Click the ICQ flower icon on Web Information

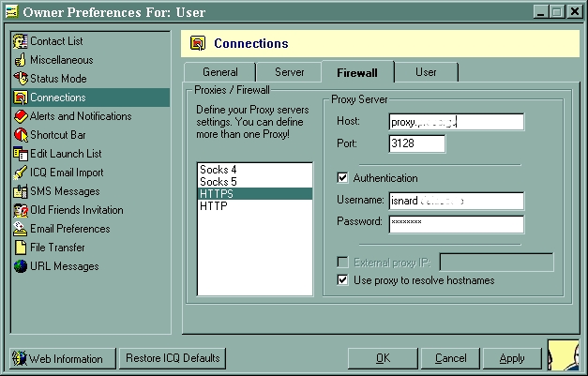click(19, 358)
